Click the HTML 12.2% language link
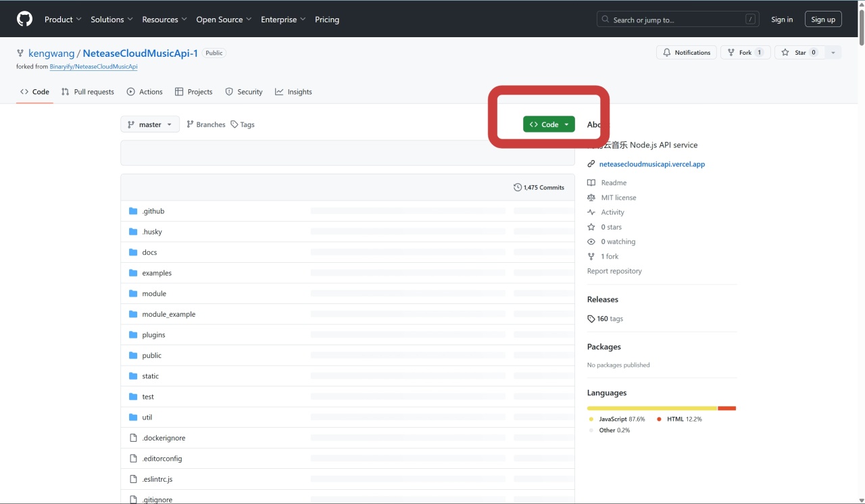This screenshot has width=865, height=504. [x=679, y=419]
